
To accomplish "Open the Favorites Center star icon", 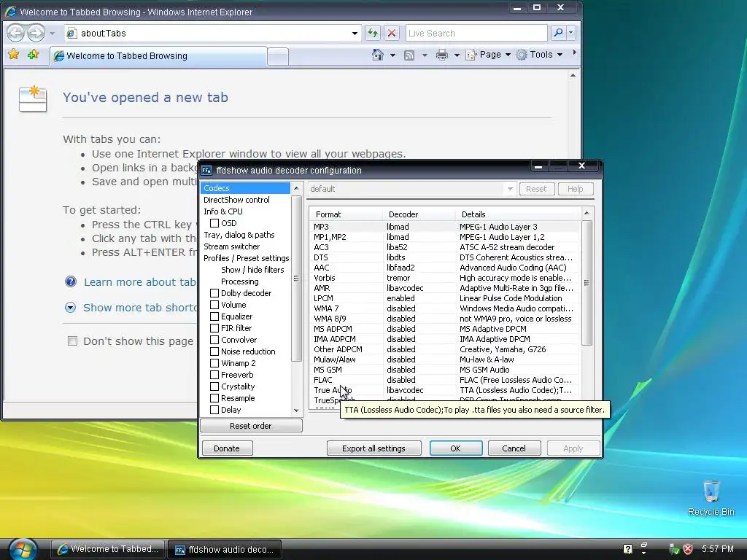I will point(14,55).
